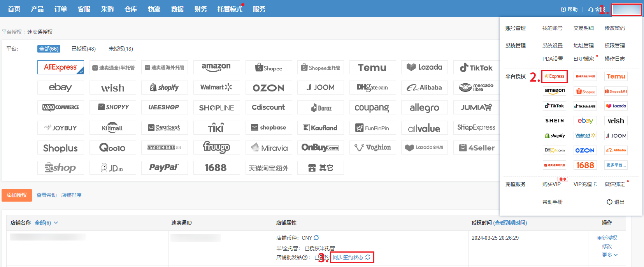The width and height of the screenshot is (644, 267).
Task: Open the 托管模式 menu
Action: click(x=230, y=9)
